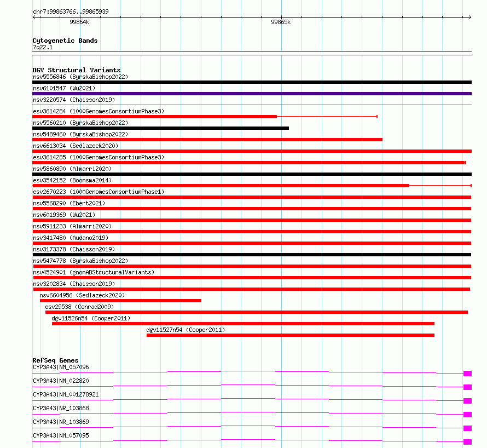Viewport: 487px width, 448px height.
Task: Select variant nsv3202834 (Chaisson2019) label
Action: (74, 284)
